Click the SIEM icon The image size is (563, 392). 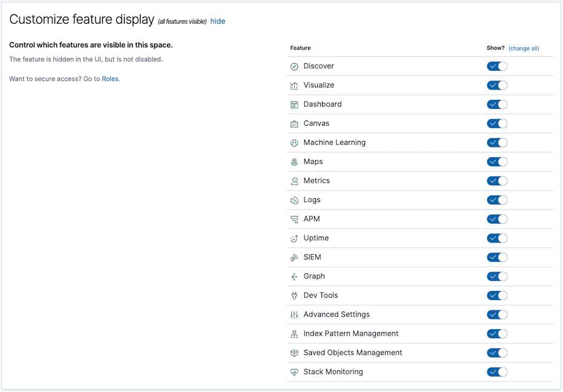click(x=294, y=258)
